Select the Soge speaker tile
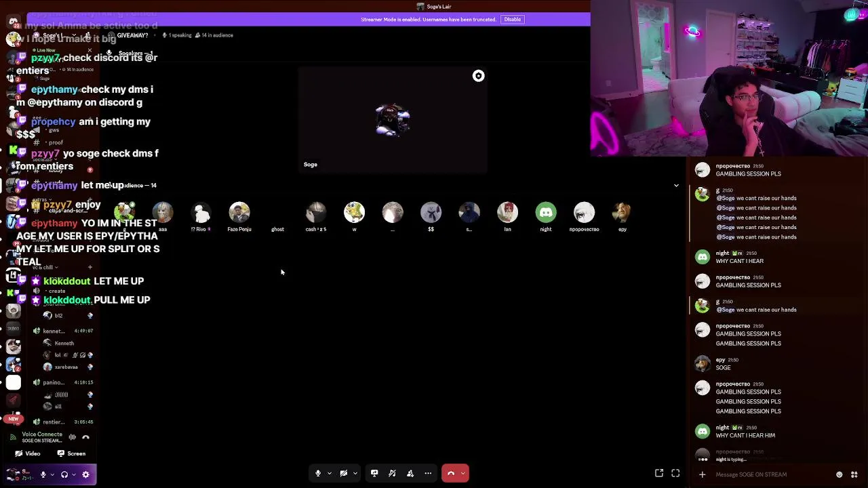Screen dimensions: 868x488 tap(393, 120)
